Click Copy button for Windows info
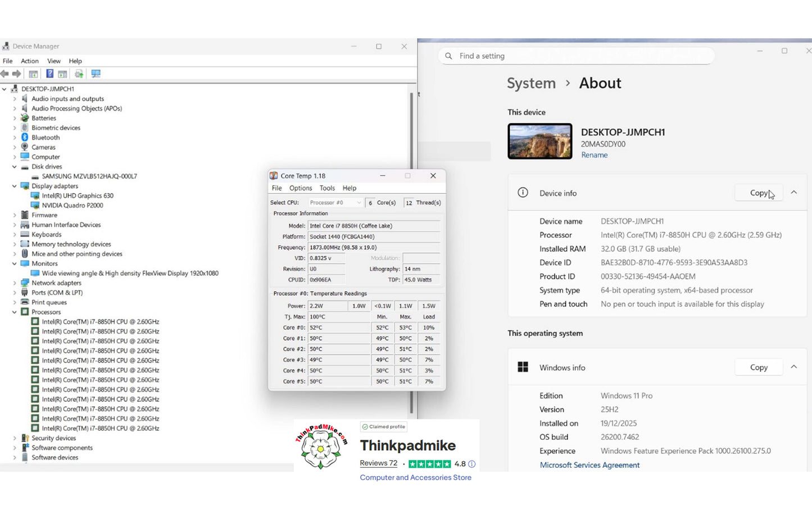Image resolution: width=812 pixels, height=510 pixels. click(x=758, y=367)
